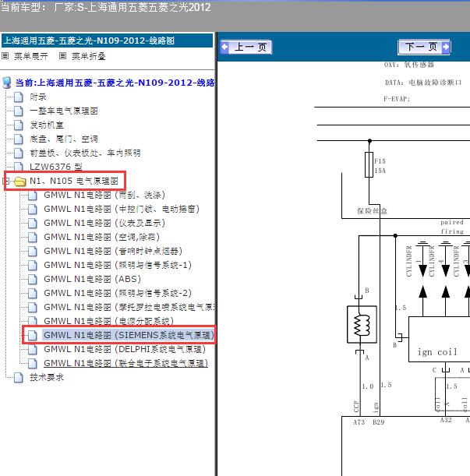
Task: Click the page icon next to 照明与信号系统-2 entry
Action: 33,293
